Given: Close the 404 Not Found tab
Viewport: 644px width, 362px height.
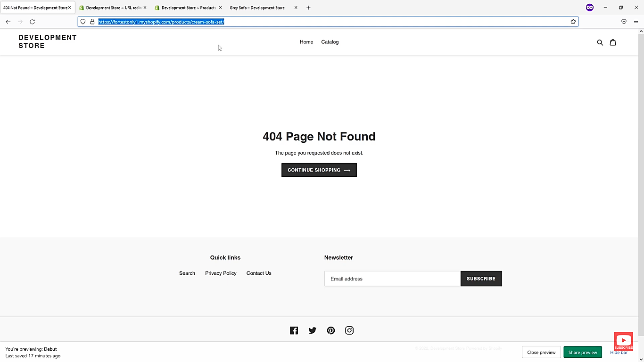Looking at the screenshot, I should pyautogui.click(x=69, y=8).
